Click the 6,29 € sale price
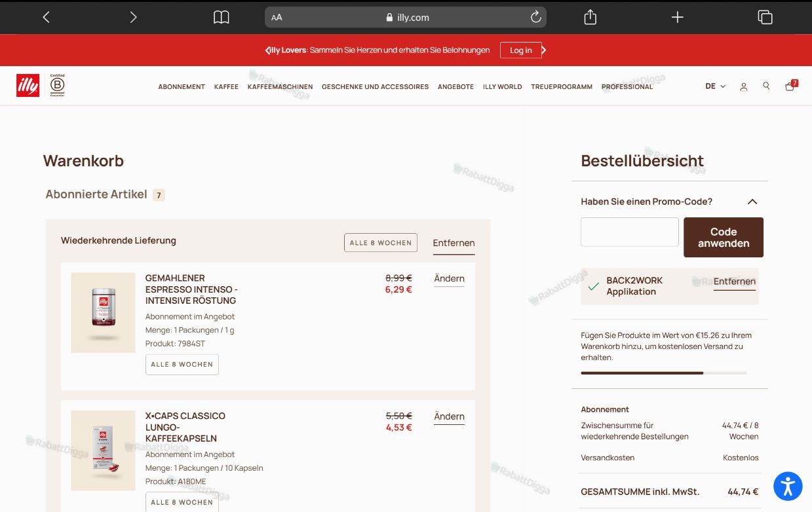The width and height of the screenshot is (812, 512). click(x=398, y=289)
